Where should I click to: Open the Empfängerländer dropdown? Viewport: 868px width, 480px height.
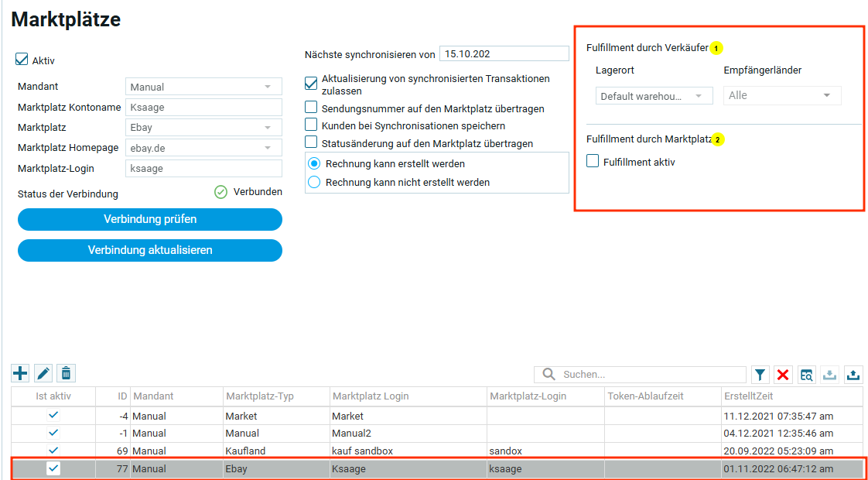click(x=782, y=96)
